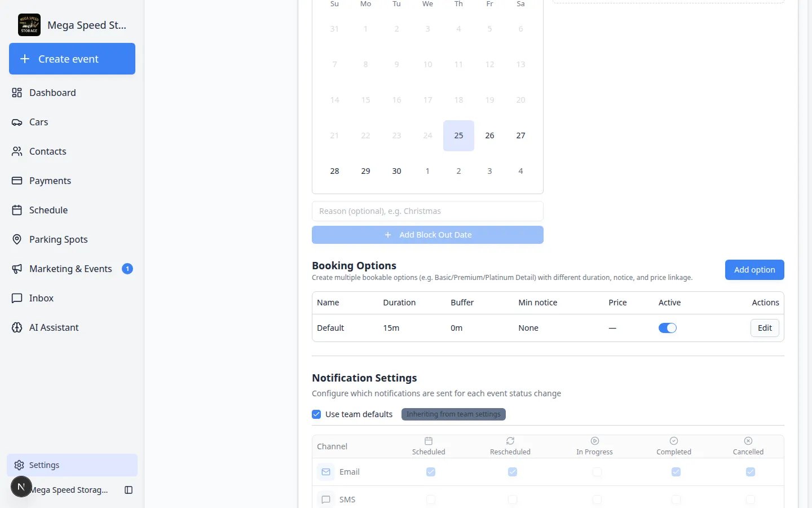The image size is (812, 508).
Task: Collapse the sidebar panel icon
Action: pos(129,490)
